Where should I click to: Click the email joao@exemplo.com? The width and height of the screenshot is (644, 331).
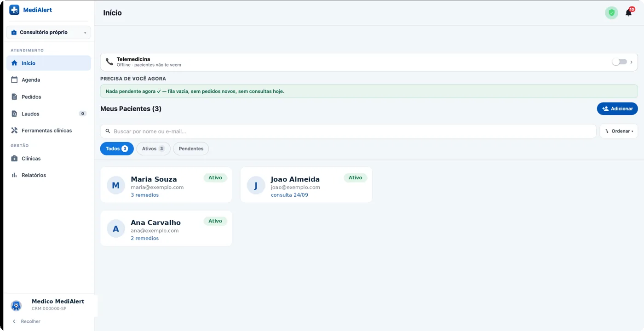[x=295, y=188]
